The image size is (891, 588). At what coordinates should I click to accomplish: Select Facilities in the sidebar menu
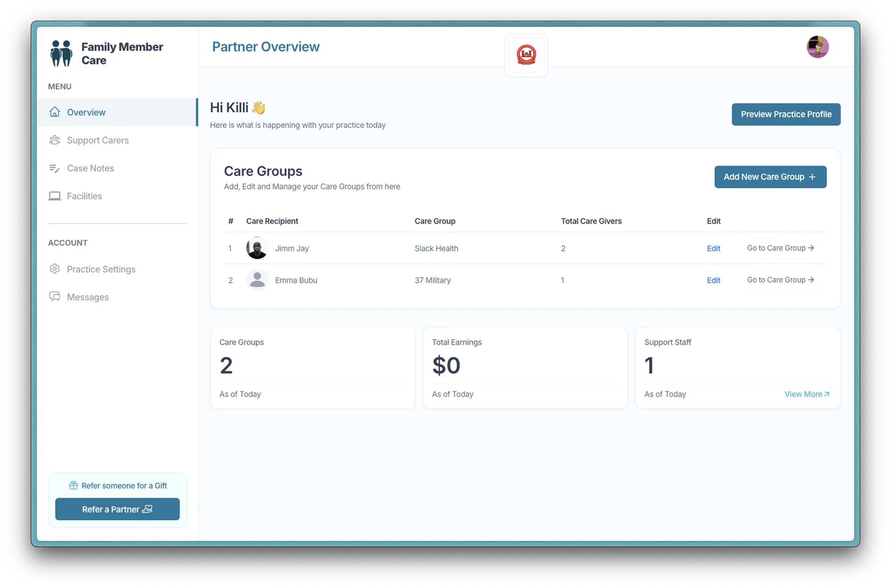(118, 196)
